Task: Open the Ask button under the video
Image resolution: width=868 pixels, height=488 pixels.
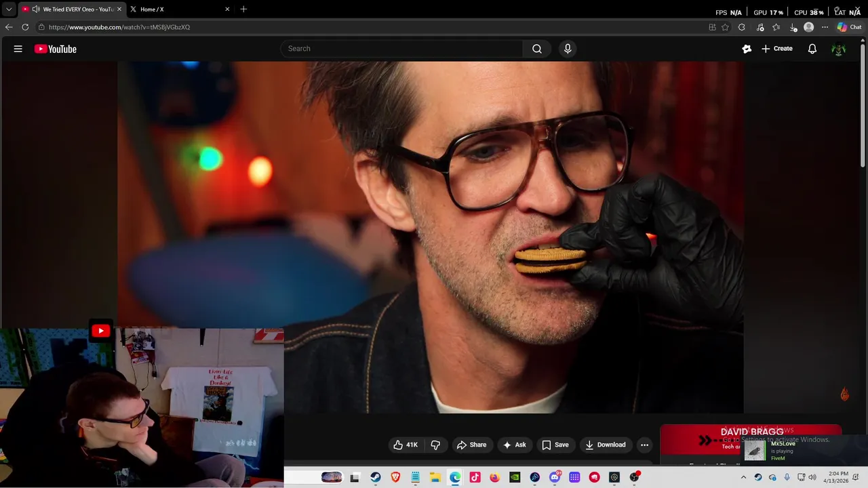Action: tap(514, 445)
